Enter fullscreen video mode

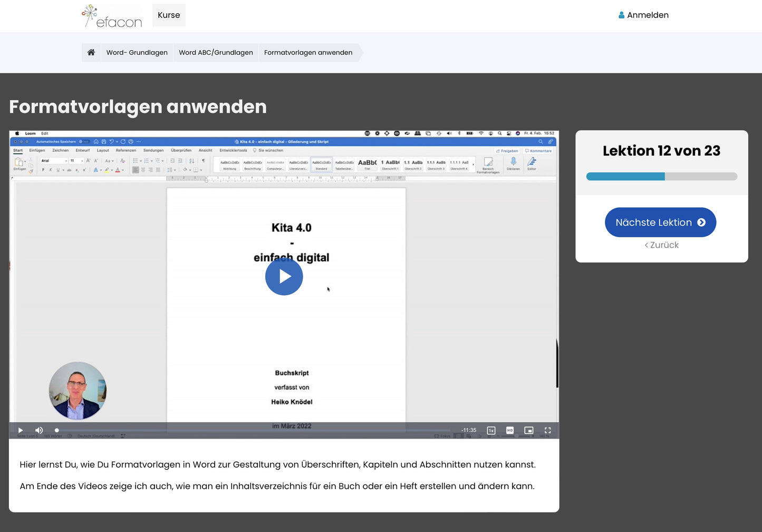[548, 430]
